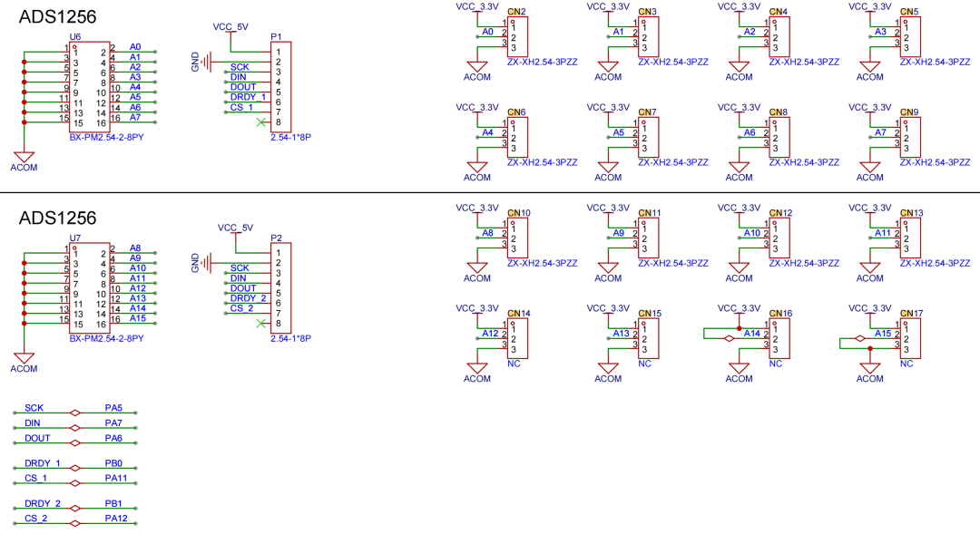Select the A3 net label on U6 pin 8

click(x=135, y=77)
